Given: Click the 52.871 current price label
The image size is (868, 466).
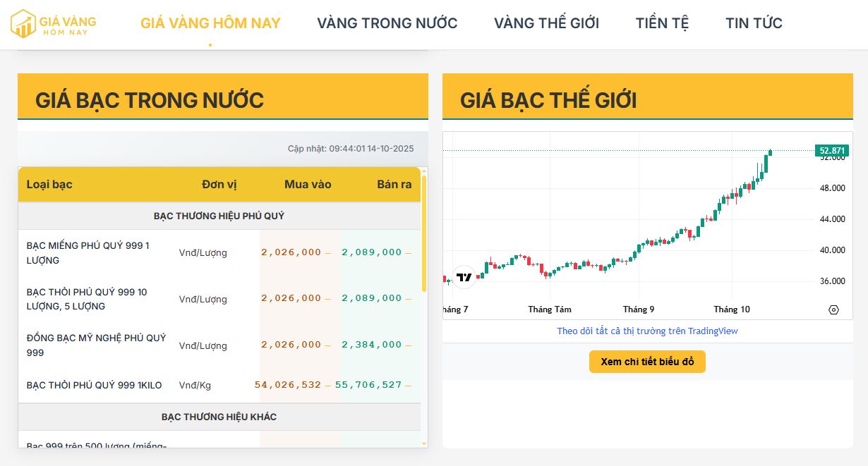Looking at the screenshot, I should (x=831, y=151).
